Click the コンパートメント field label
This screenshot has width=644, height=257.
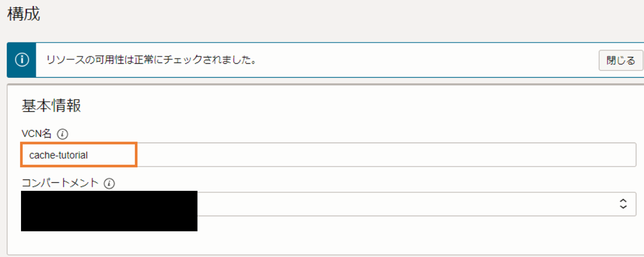click(x=60, y=183)
